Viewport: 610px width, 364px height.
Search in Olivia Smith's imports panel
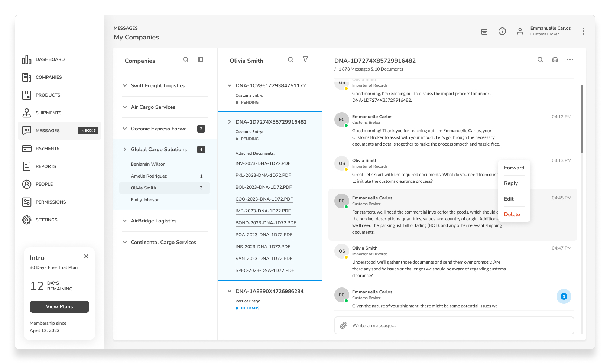point(291,59)
